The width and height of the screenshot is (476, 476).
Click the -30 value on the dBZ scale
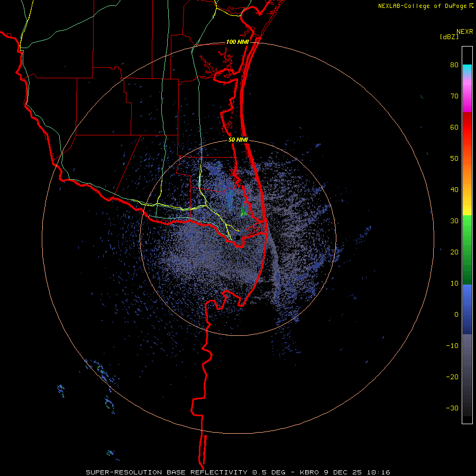(452, 408)
